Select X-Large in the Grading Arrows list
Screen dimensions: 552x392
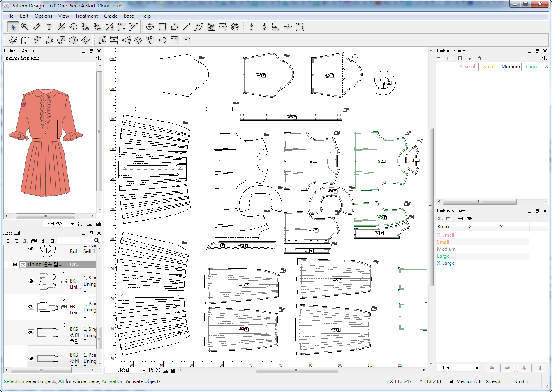446,263
